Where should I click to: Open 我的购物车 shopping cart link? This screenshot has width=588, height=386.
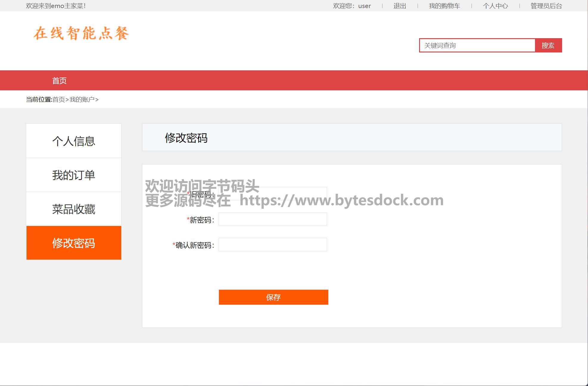444,6
